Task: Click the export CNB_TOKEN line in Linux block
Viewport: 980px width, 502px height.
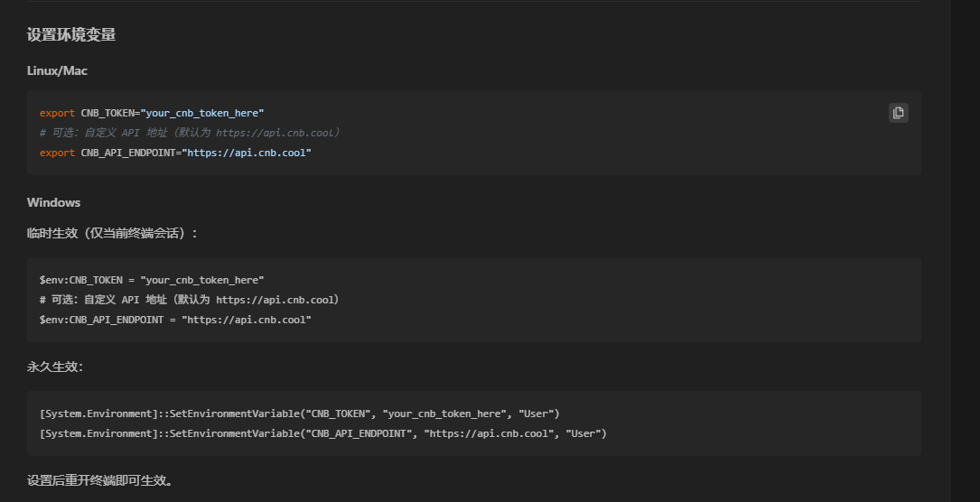Action: [x=152, y=113]
